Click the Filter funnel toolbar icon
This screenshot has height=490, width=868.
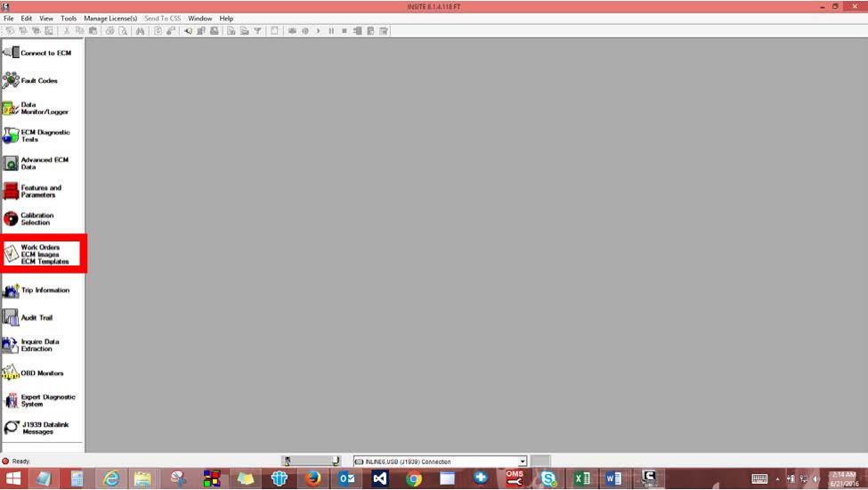257,31
